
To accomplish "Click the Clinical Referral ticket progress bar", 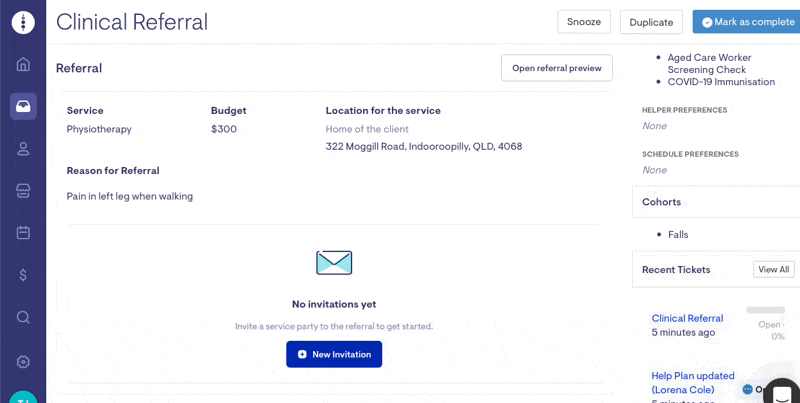I will [765, 310].
